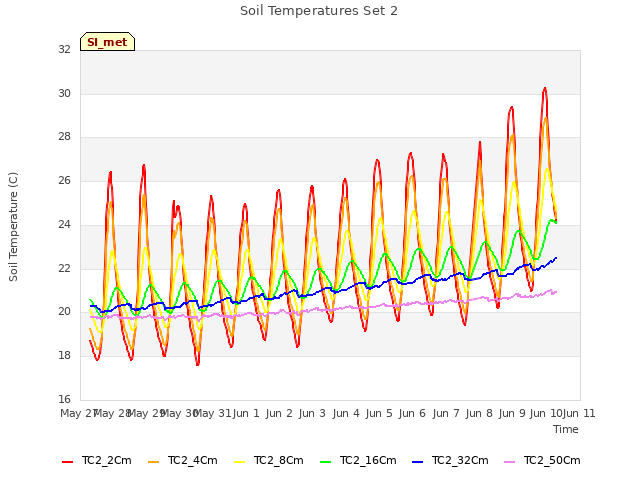
Task: Click the May 31 x-axis label
Action: tap(213, 413)
